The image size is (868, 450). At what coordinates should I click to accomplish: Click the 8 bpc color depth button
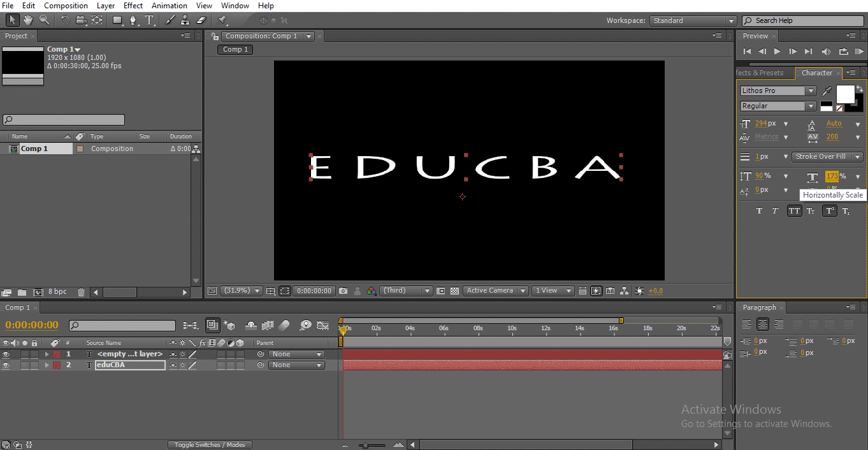57,292
